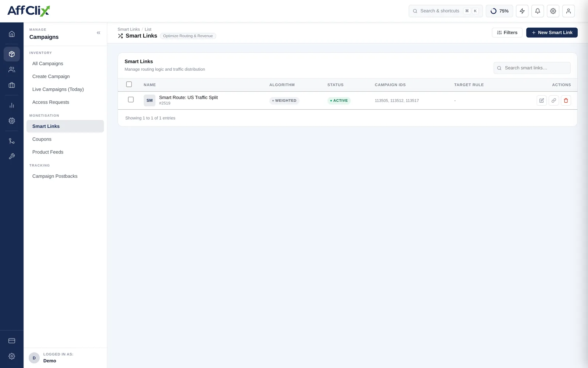The image size is (588, 368).
Task: Open Live Campaigns (Today)
Action: tap(65, 89)
